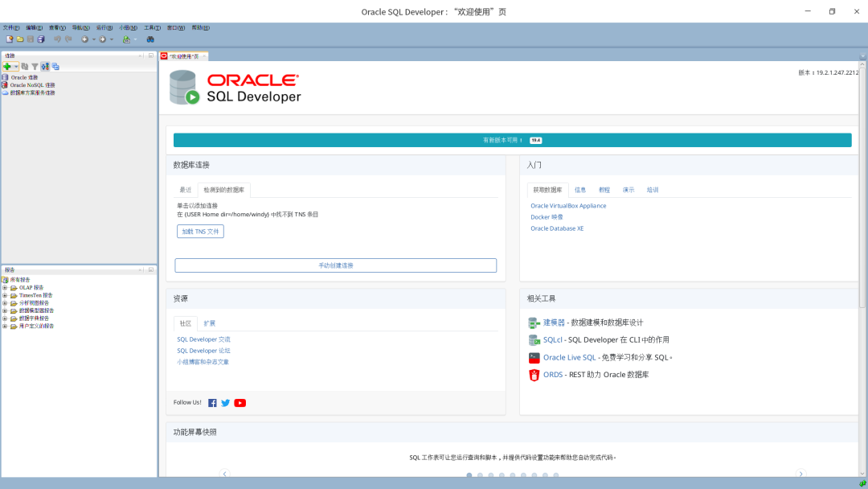Click the next screenshot carousel arrow
Viewport: 868px width, 489px height.
point(801,474)
